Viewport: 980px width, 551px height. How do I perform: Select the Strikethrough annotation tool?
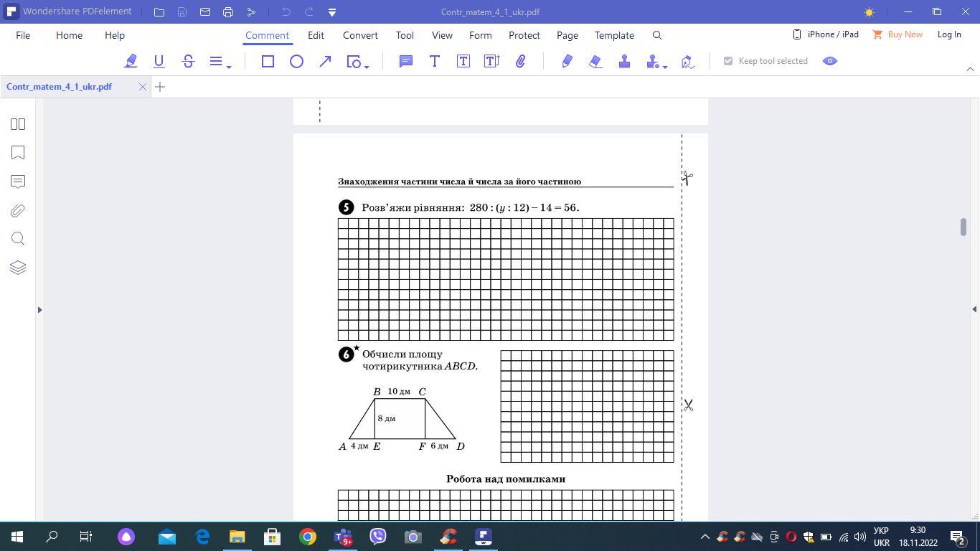coord(188,62)
